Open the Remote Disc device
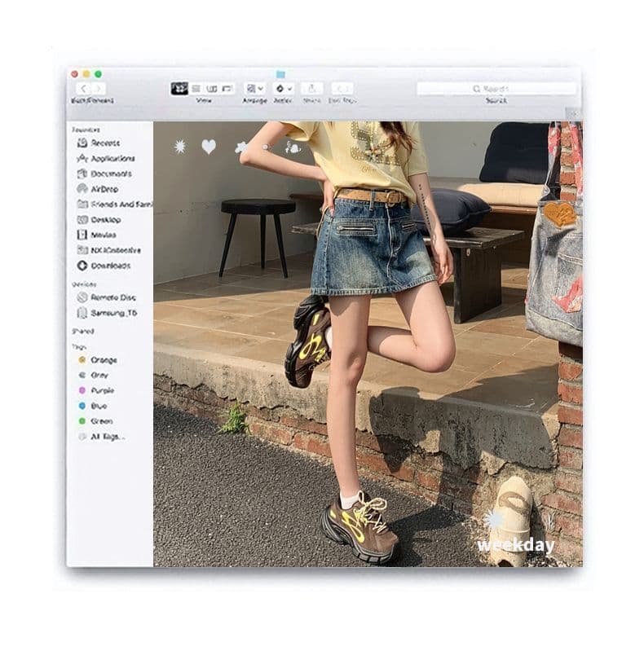 (x=107, y=297)
